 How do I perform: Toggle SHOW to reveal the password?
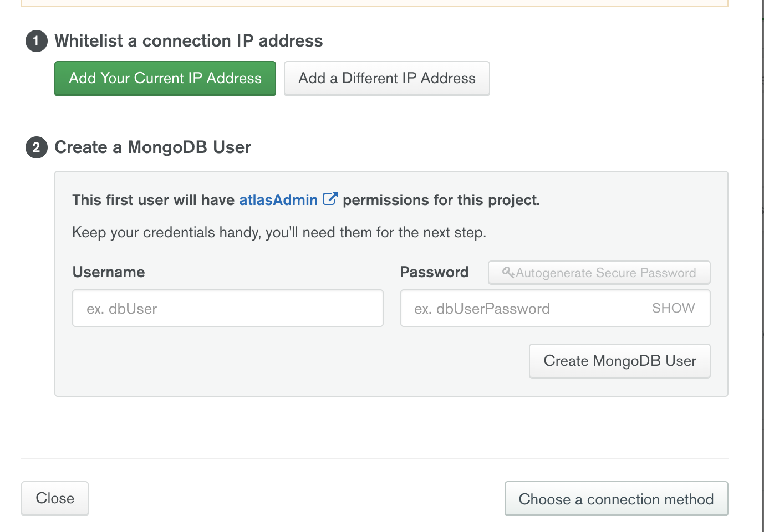coord(673,308)
